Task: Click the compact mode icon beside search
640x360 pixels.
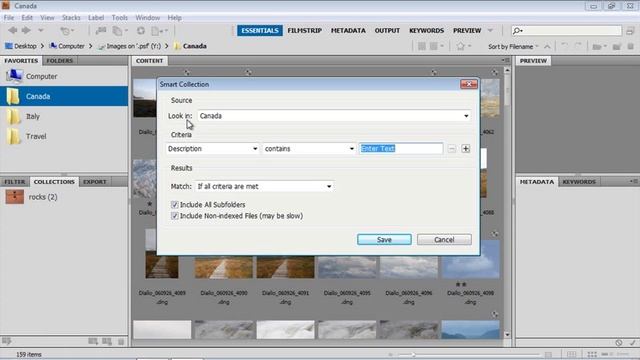Action: click(630, 31)
